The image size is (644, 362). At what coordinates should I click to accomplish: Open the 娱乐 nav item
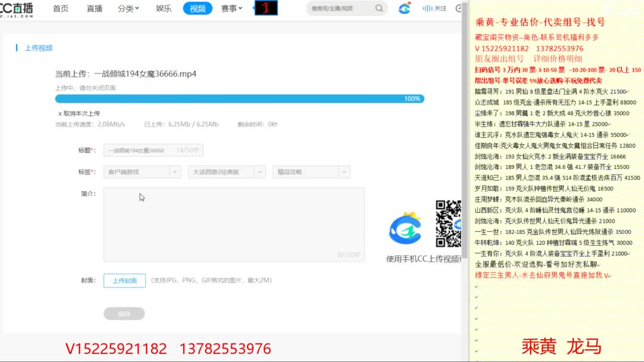pyautogui.click(x=164, y=9)
